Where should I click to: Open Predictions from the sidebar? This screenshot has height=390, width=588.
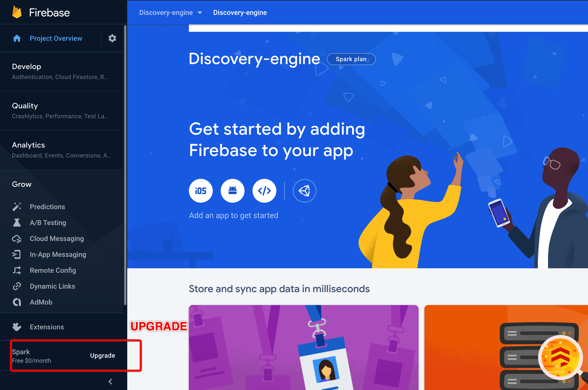tap(47, 207)
